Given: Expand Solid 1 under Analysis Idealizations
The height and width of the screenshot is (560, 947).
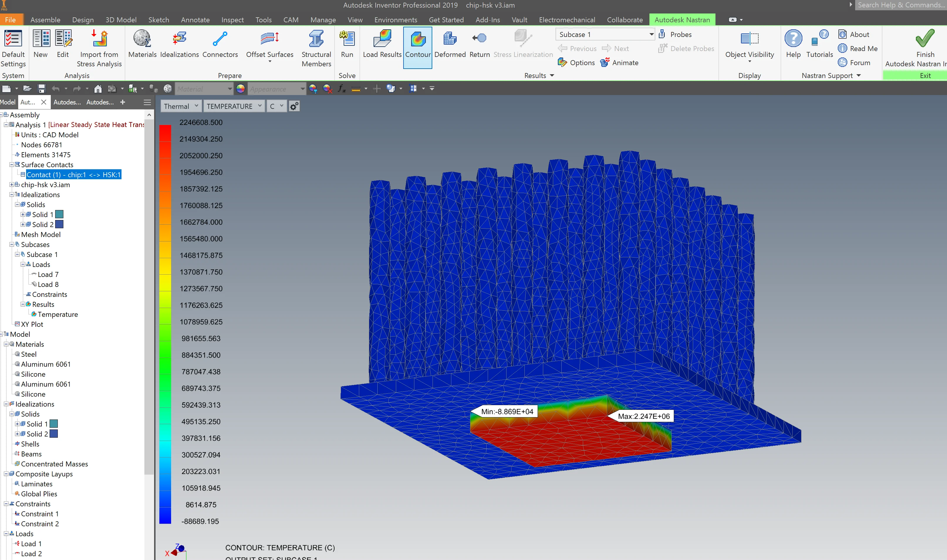Looking at the screenshot, I should [x=23, y=214].
